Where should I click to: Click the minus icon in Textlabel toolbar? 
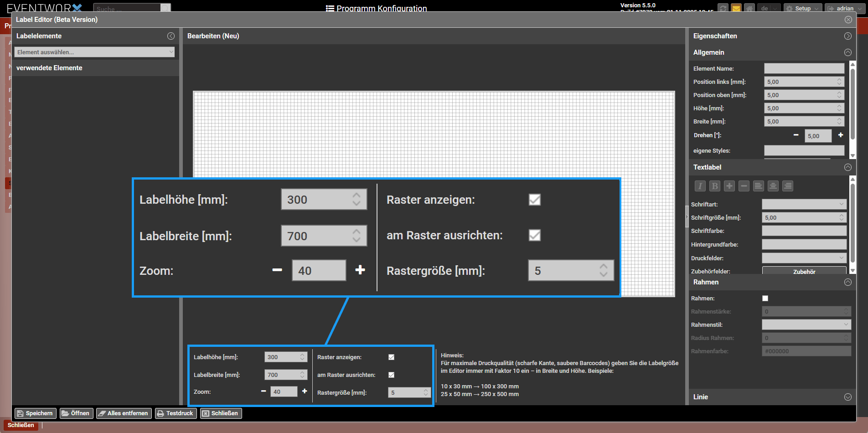click(744, 186)
